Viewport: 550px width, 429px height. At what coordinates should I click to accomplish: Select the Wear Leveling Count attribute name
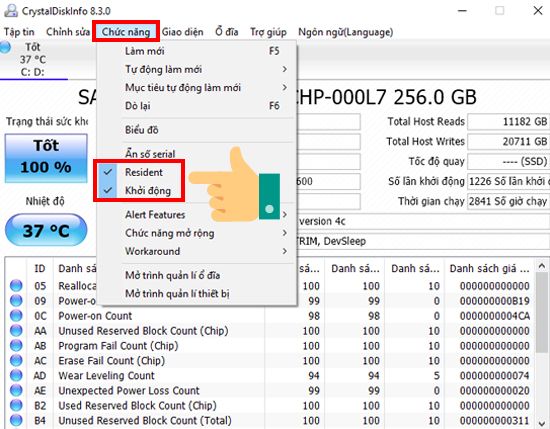tap(106, 375)
